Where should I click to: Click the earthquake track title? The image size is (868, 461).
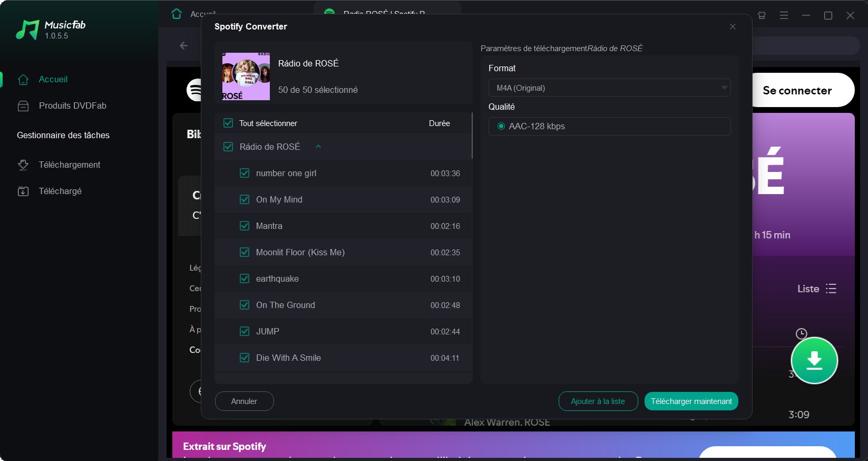[x=277, y=278]
